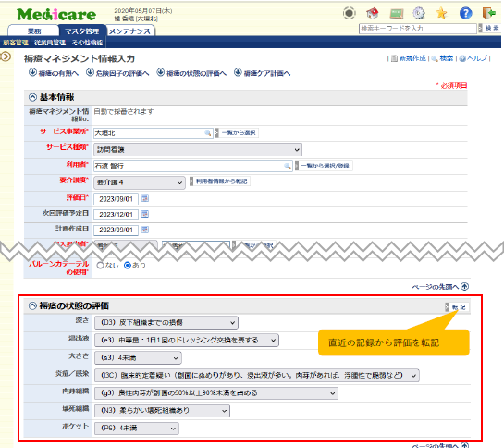Image resolution: width=504 pixels, height=448 pixels.
Task: Open the サービス種類 dropdown
Action: tap(198, 150)
